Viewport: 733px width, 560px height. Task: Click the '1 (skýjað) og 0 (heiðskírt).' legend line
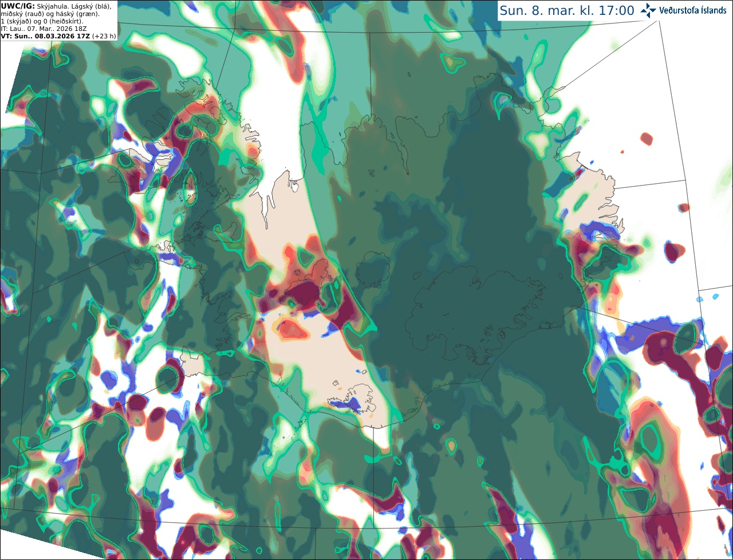(42, 21)
